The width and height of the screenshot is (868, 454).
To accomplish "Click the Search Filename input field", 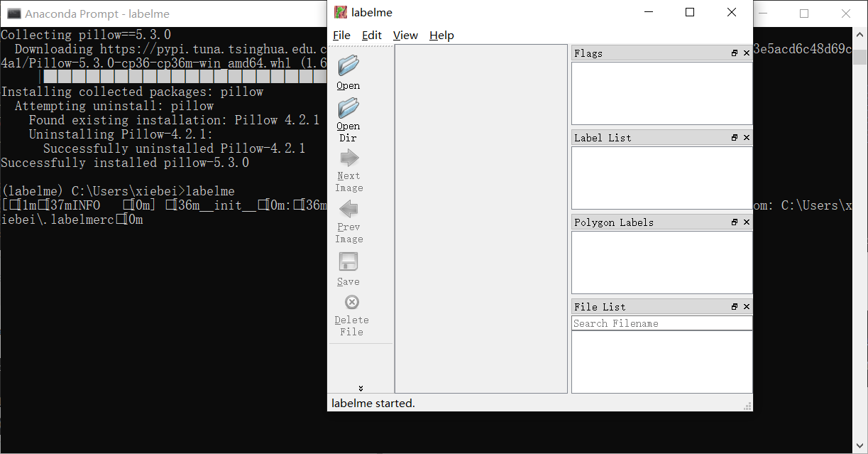I will click(x=660, y=323).
